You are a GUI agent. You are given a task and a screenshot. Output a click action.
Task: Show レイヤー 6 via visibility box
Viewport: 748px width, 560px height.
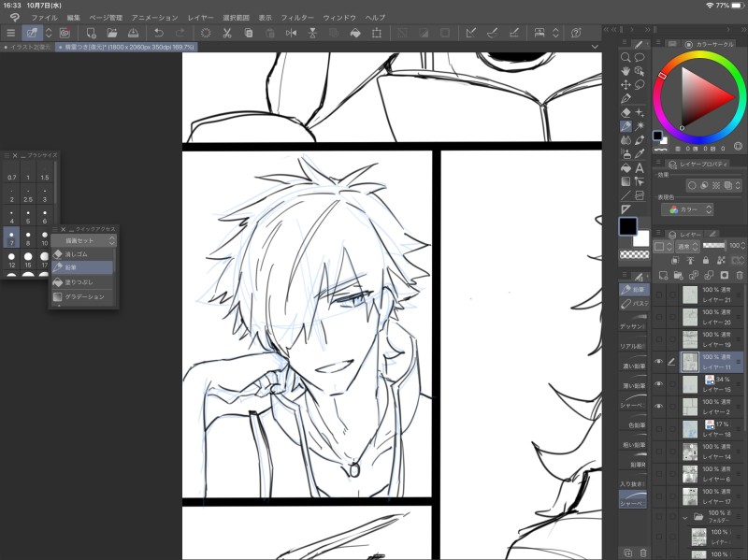tap(659, 474)
